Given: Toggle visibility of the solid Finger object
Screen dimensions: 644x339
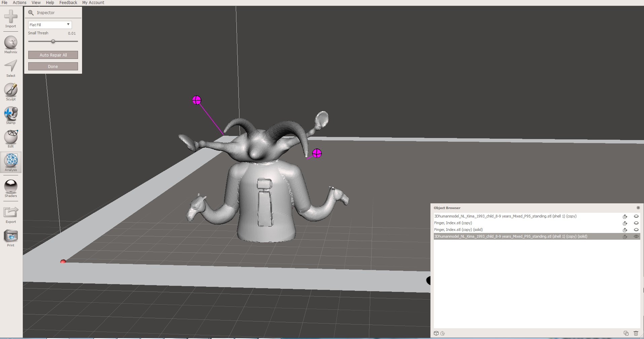Looking at the screenshot, I should 636,230.
